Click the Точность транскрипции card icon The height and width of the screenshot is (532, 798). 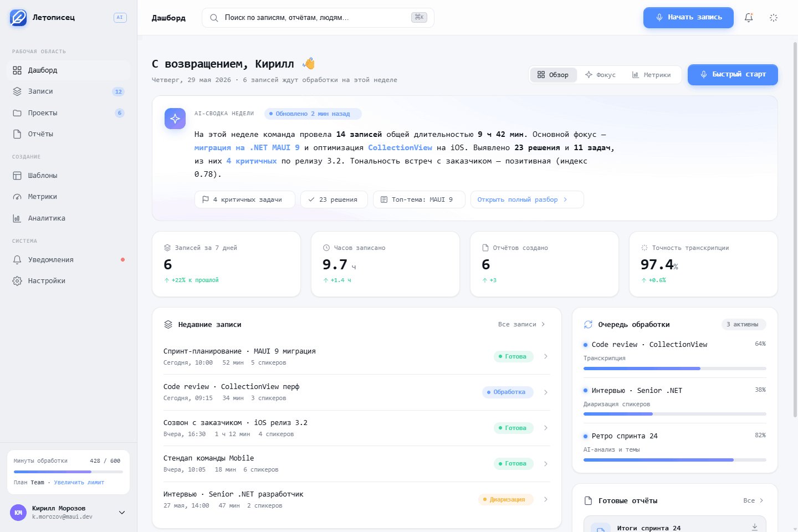point(644,248)
